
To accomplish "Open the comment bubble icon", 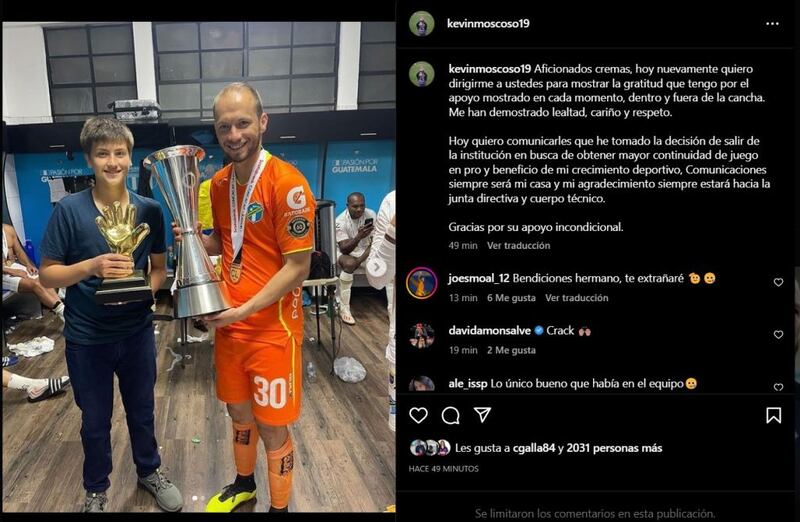I will pyautogui.click(x=451, y=415).
